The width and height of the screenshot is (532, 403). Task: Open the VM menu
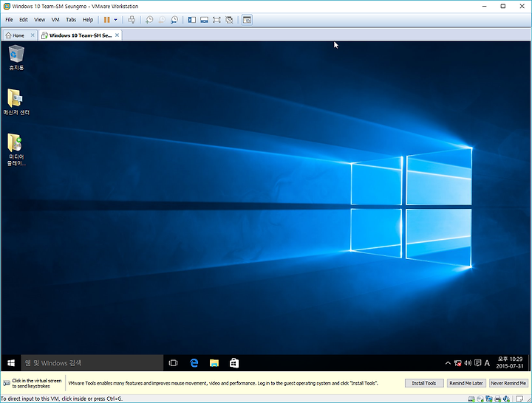(55, 20)
